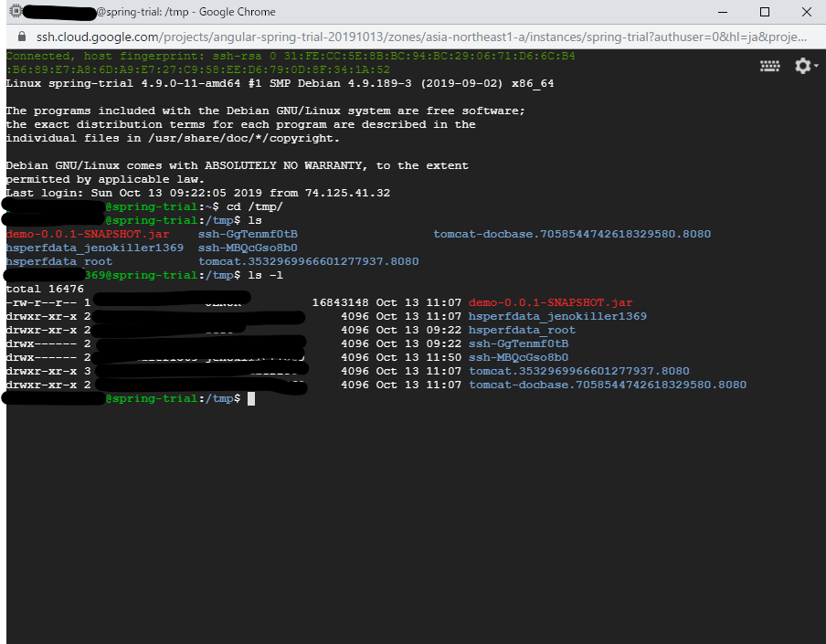Click the ssh.cloud.google.com URL field
Image resolution: width=826 pixels, height=644 pixels.
click(421, 37)
